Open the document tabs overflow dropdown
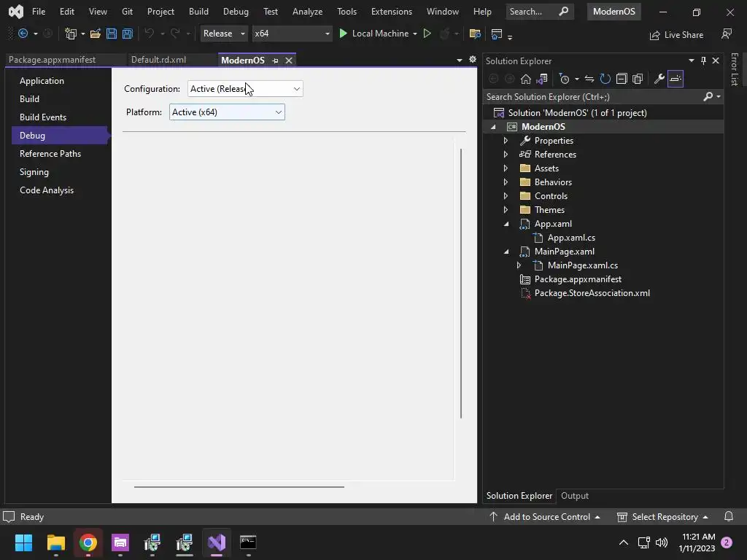This screenshot has width=747, height=560. coord(460,60)
